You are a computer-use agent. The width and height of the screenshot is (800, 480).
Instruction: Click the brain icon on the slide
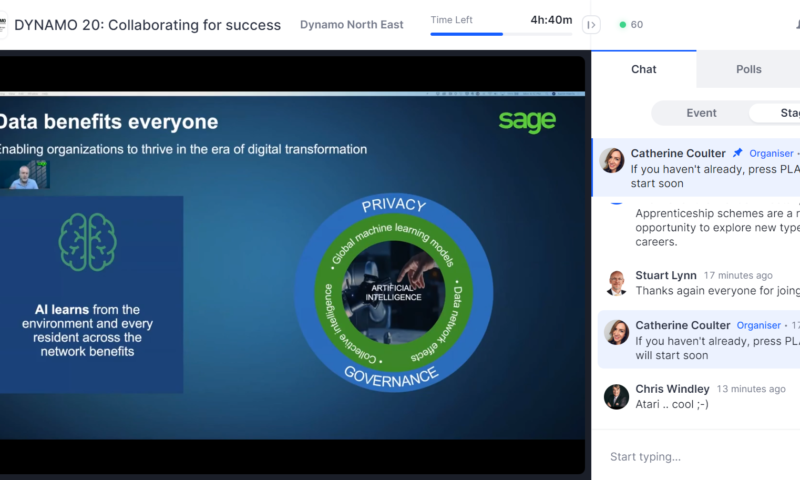click(x=88, y=242)
